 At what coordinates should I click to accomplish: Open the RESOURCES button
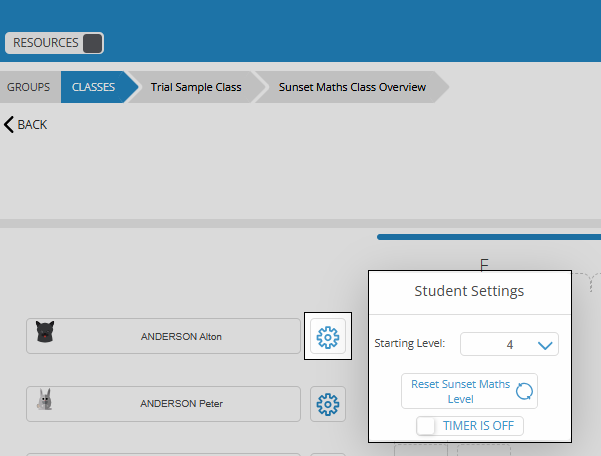tap(54, 43)
